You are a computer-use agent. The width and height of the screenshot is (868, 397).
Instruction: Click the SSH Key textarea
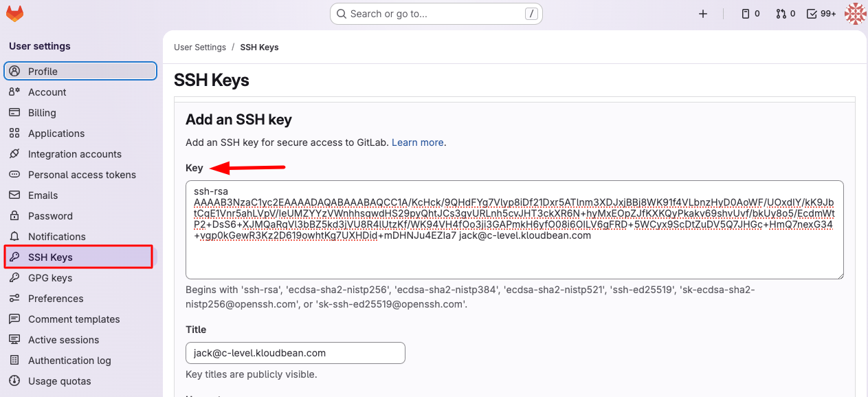[x=514, y=229]
